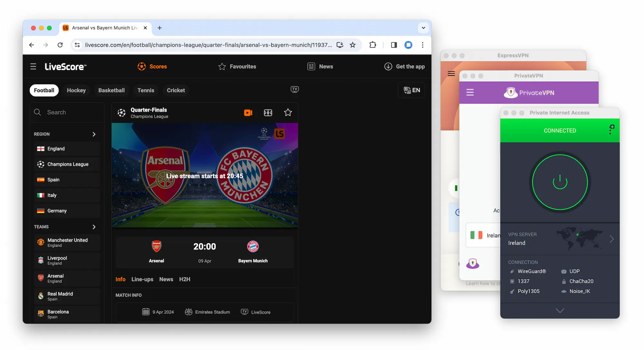Select the H2H tab for head-to-head stats
Viewport: 644px width, 350px height.
(x=184, y=279)
